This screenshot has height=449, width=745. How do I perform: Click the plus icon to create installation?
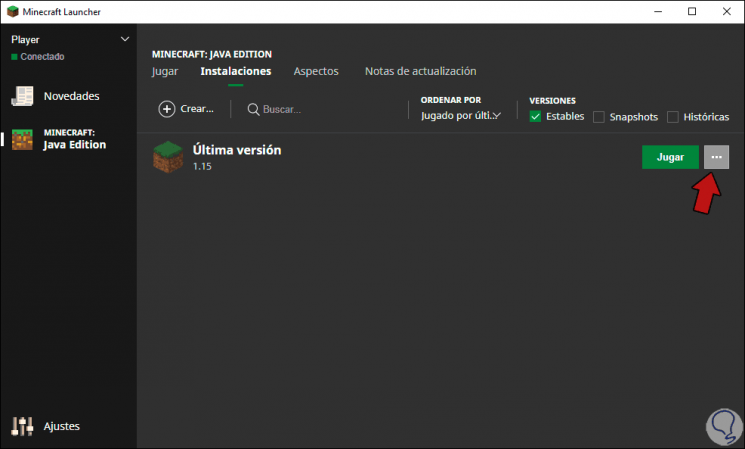pyautogui.click(x=166, y=109)
